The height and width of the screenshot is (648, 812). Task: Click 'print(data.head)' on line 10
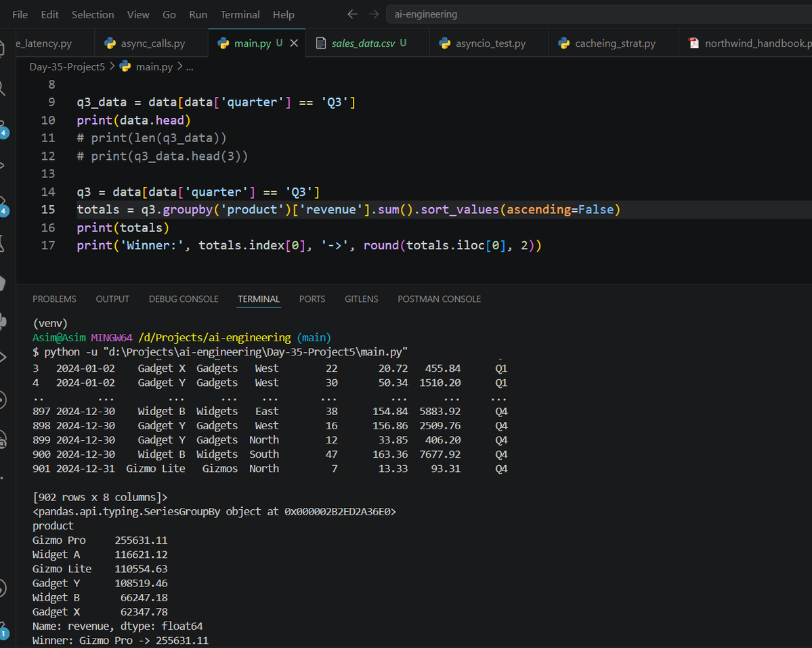[133, 120]
